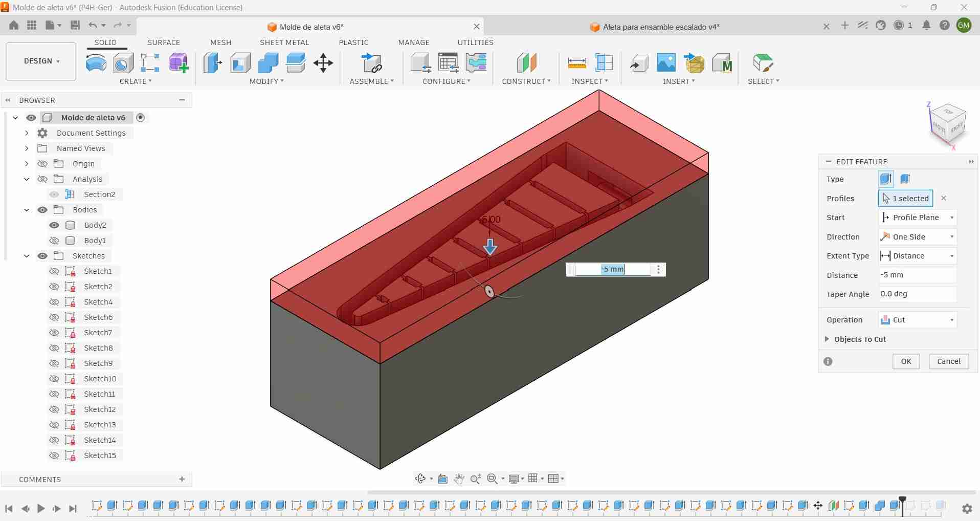Click the Insert Canvas image icon
Image resolution: width=980 pixels, height=521 pixels.
tap(666, 63)
